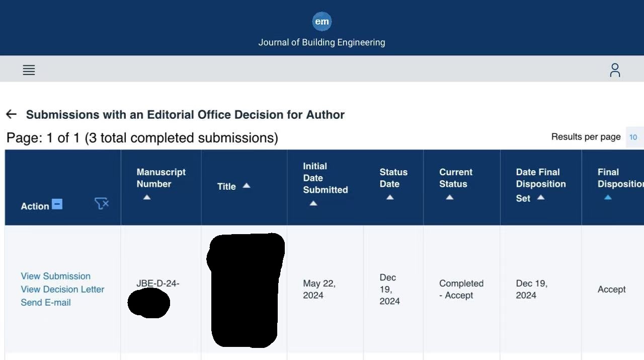Sort by Title arrow
Image resolution: width=644 pixels, height=360 pixels.
(247, 186)
